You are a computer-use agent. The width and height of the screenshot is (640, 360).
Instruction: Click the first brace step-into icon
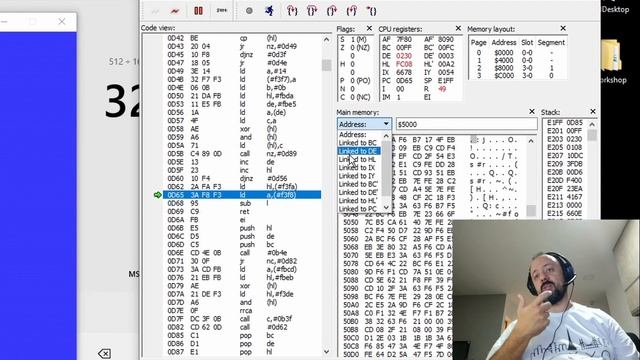(x=292, y=11)
